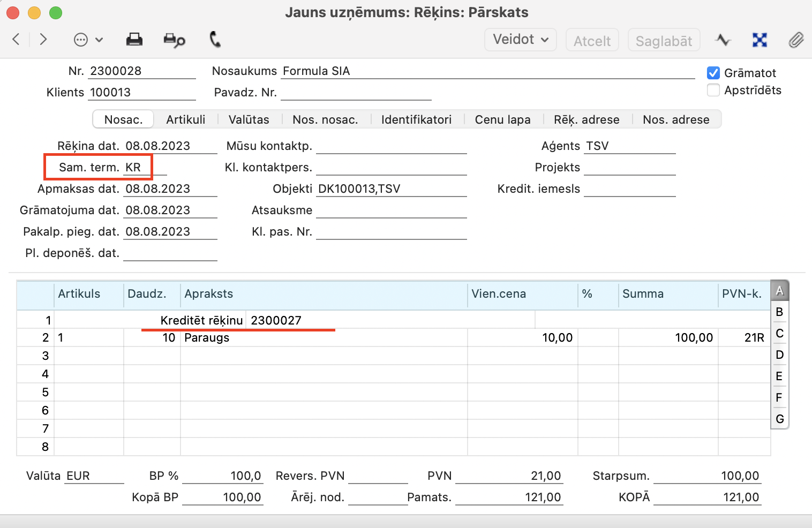The width and height of the screenshot is (812, 528).
Task: Expand the ellipsis operations menu
Action: pos(88,40)
